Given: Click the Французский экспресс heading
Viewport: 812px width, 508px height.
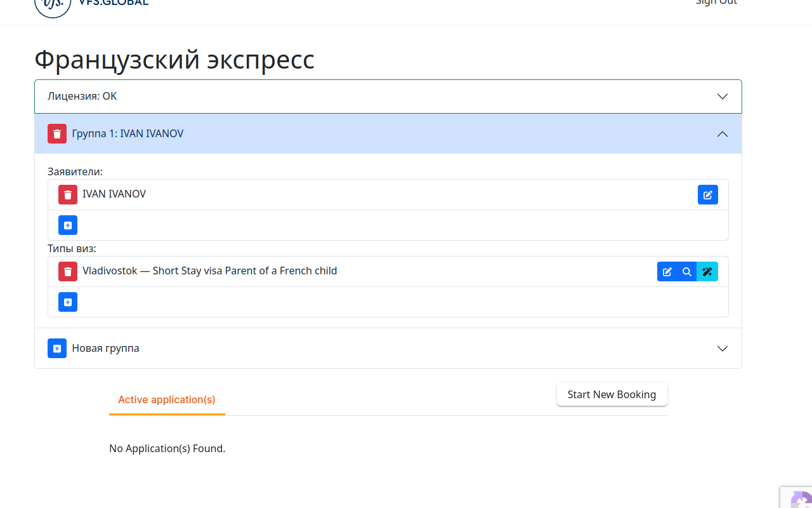Looking at the screenshot, I should pyautogui.click(x=174, y=60).
